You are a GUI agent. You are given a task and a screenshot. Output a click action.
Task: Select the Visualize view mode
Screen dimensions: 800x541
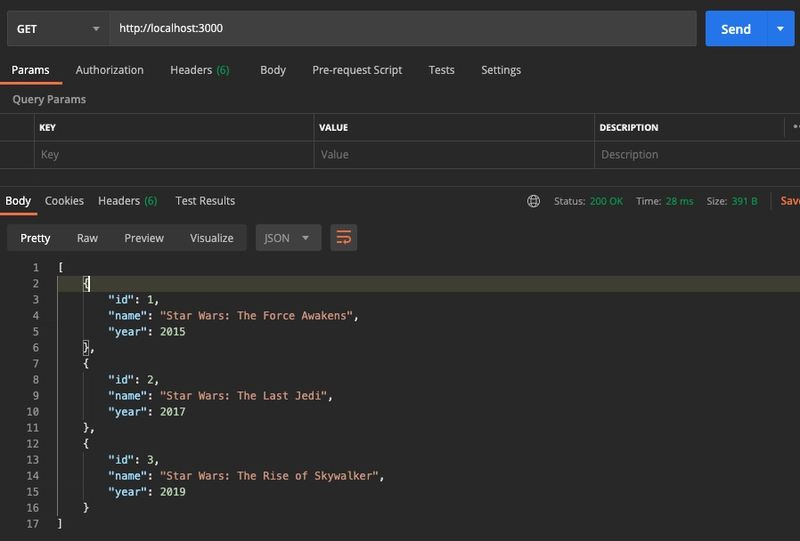(x=212, y=238)
